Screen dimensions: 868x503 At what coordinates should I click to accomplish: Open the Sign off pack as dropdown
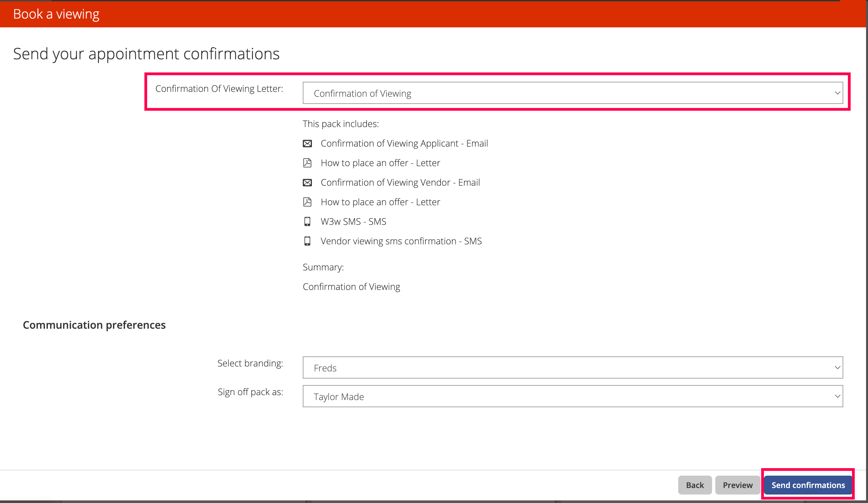click(x=573, y=396)
